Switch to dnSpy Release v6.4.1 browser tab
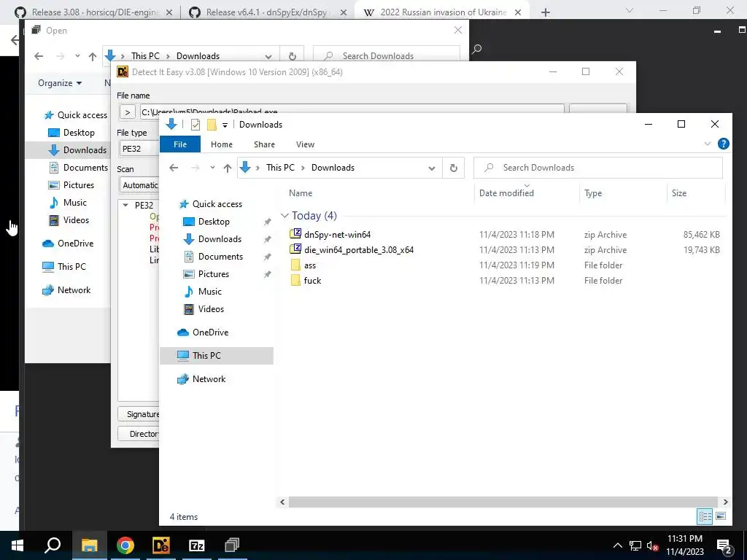The width and height of the screenshot is (747, 560). coord(267,12)
